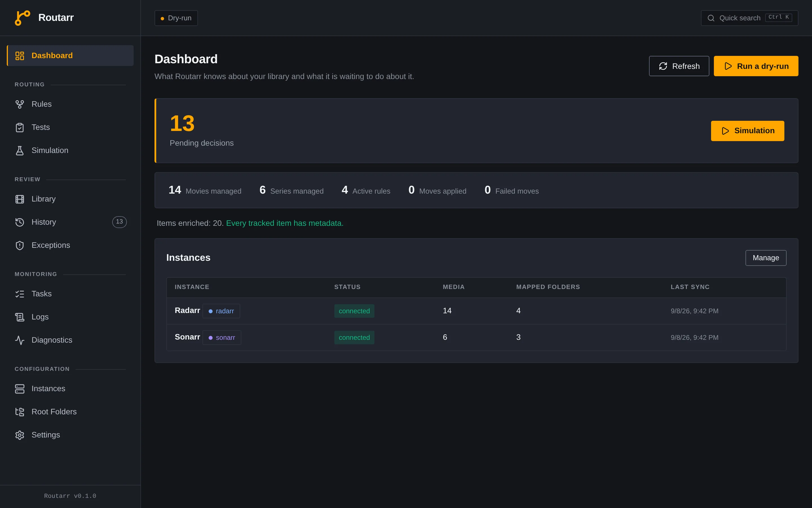812x508 pixels.
Task: Start Simulation from pending decisions card
Action: pyautogui.click(x=747, y=131)
